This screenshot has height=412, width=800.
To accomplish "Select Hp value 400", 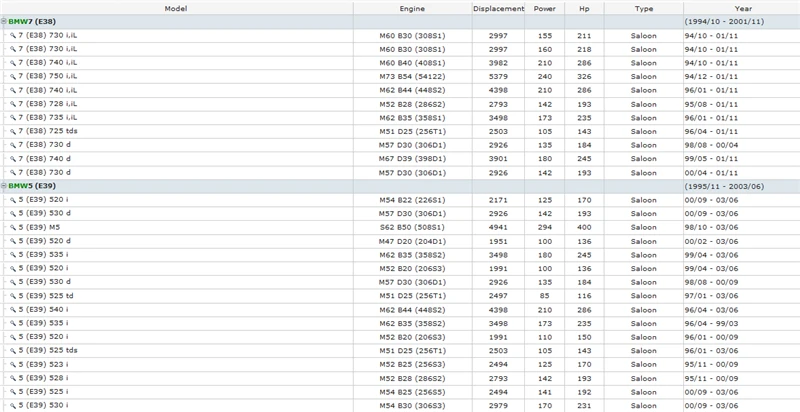I will pos(585,227).
